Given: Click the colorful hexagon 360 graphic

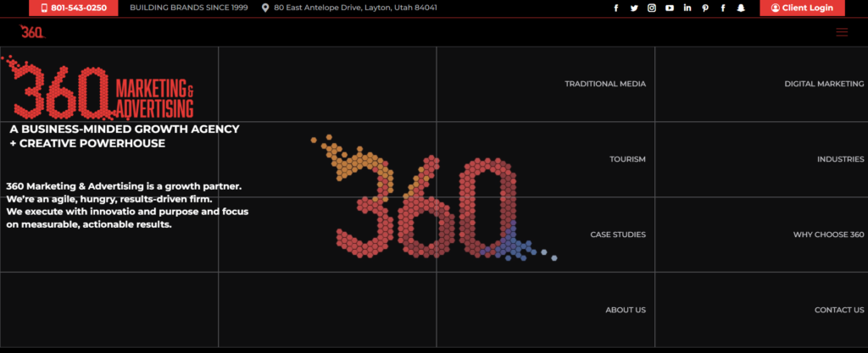Looking at the screenshot, I should pyautogui.click(x=433, y=198).
